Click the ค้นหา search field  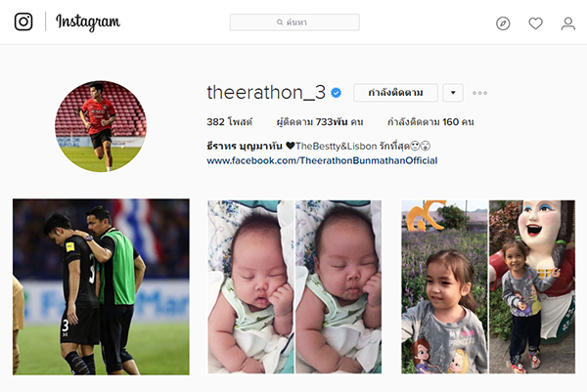pos(294,22)
